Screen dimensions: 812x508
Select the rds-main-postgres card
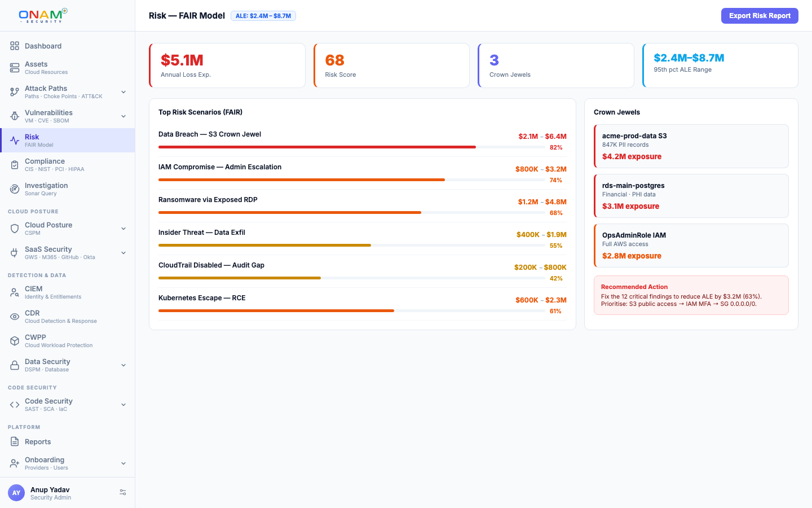(691, 196)
